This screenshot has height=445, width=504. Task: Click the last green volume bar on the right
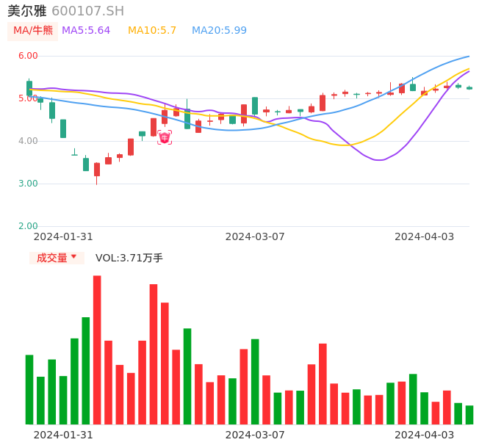coord(469,415)
